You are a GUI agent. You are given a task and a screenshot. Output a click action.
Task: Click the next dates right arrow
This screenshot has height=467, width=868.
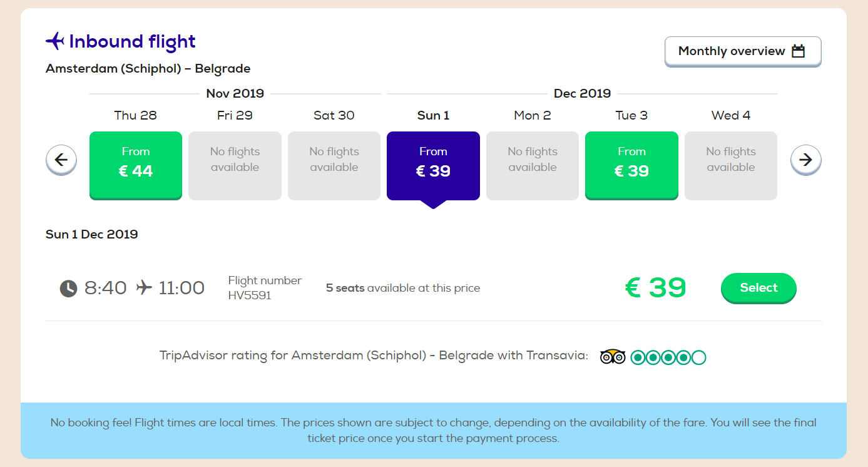pos(806,160)
